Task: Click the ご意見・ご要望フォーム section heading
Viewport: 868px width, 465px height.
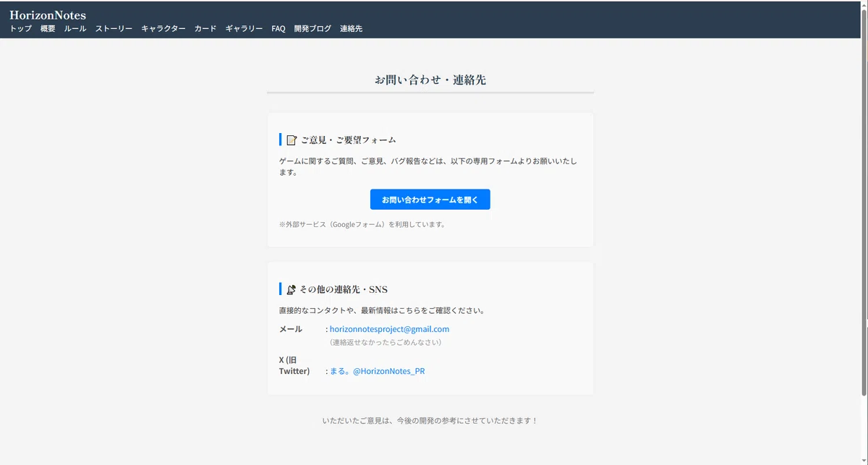Action: pyautogui.click(x=349, y=140)
